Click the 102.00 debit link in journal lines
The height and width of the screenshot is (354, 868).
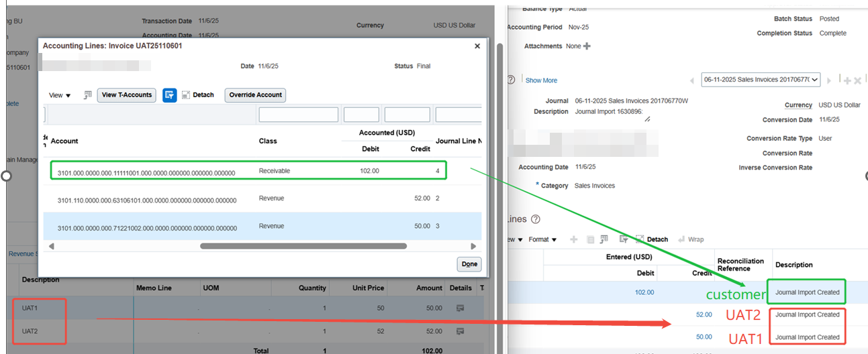click(644, 292)
